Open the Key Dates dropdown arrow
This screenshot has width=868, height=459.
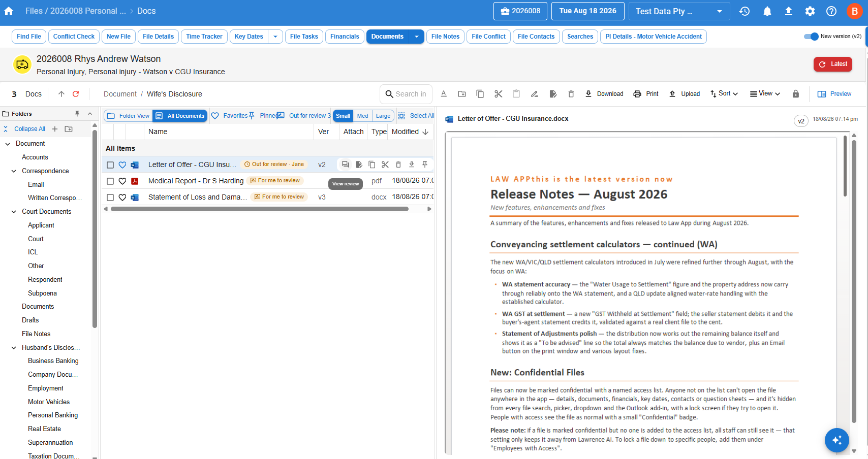tap(275, 37)
